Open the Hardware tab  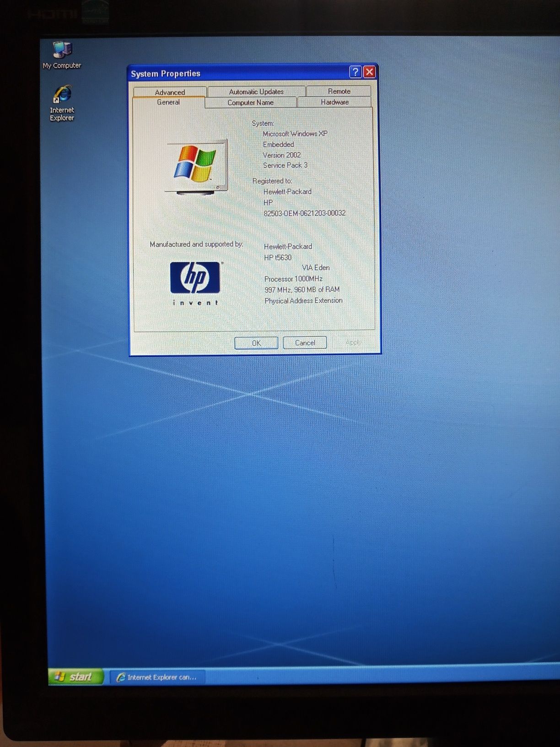coord(334,102)
